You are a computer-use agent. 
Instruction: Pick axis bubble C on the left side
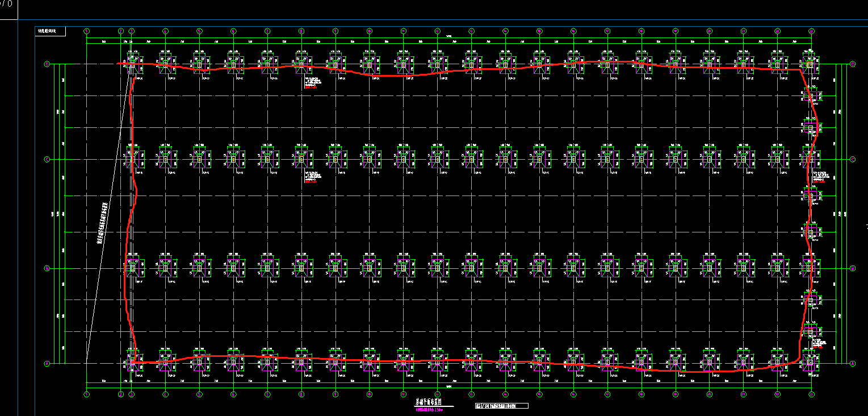point(47,160)
